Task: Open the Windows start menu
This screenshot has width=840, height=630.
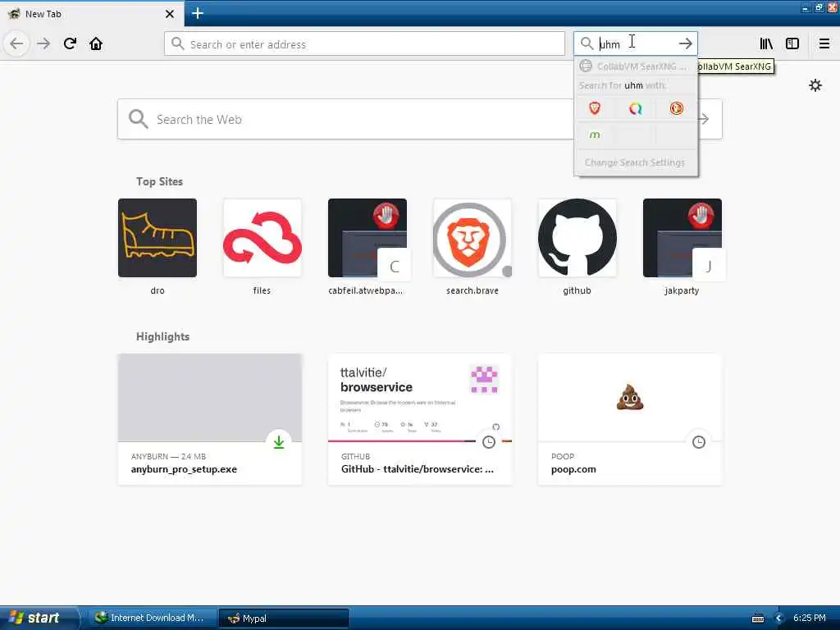Action: (x=39, y=618)
